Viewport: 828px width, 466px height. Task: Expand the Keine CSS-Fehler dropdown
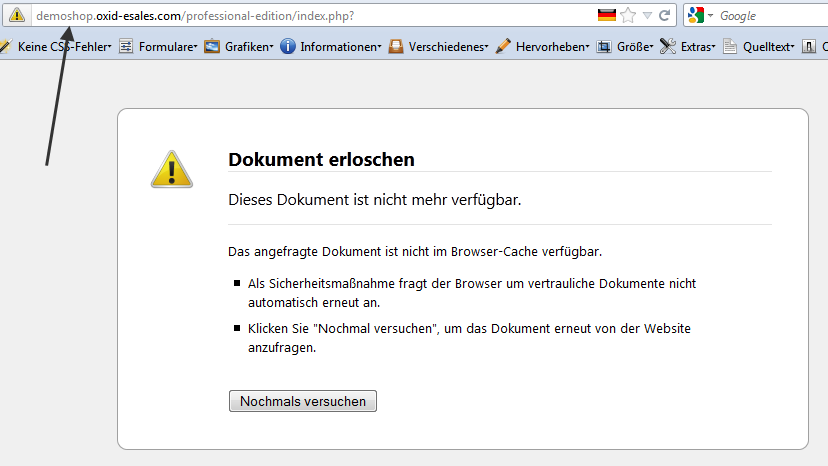[64, 46]
